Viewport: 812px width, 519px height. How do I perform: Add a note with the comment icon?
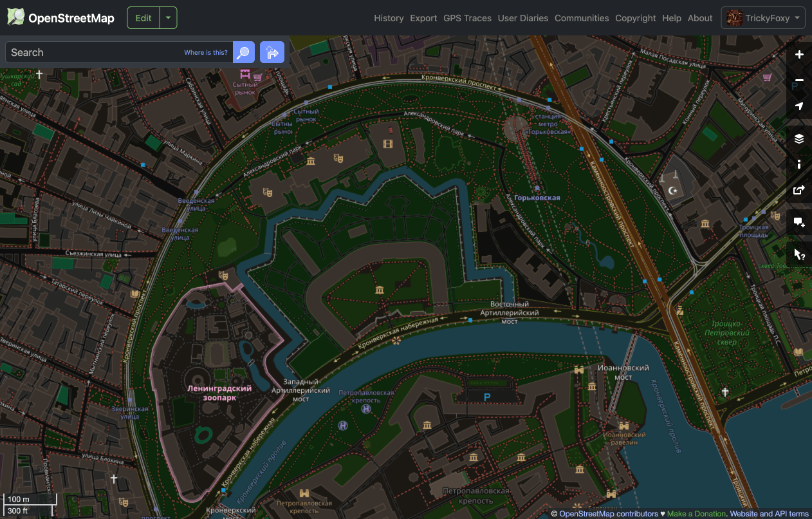click(799, 222)
